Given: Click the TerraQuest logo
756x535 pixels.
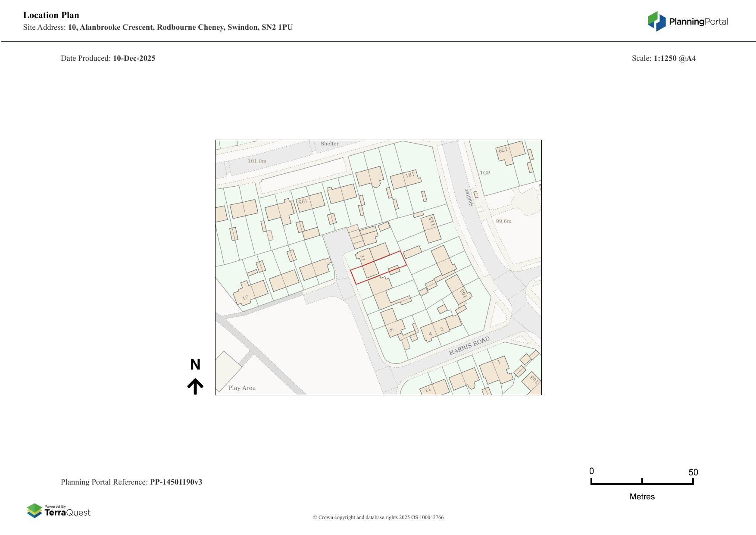Looking at the screenshot, I should tap(59, 510).
